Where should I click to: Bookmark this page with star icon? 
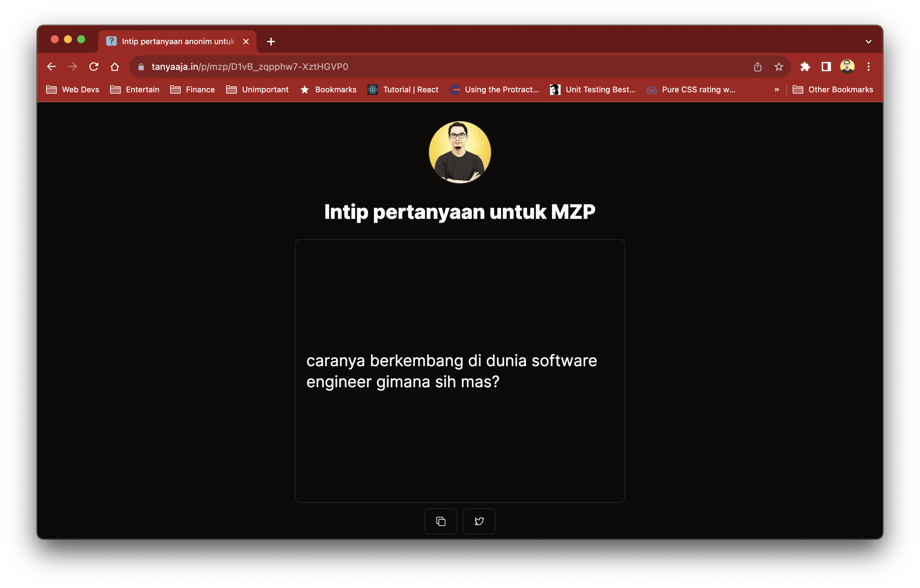[778, 67]
